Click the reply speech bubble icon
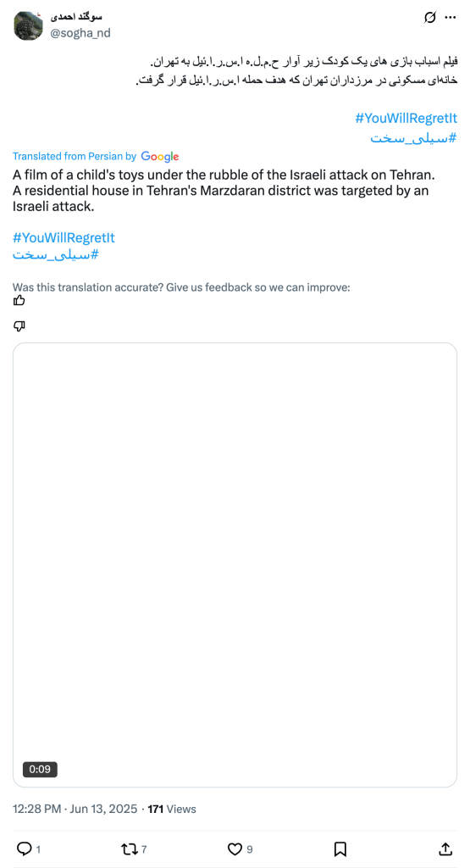The width and height of the screenshot is (470, 868). point(25,849)
